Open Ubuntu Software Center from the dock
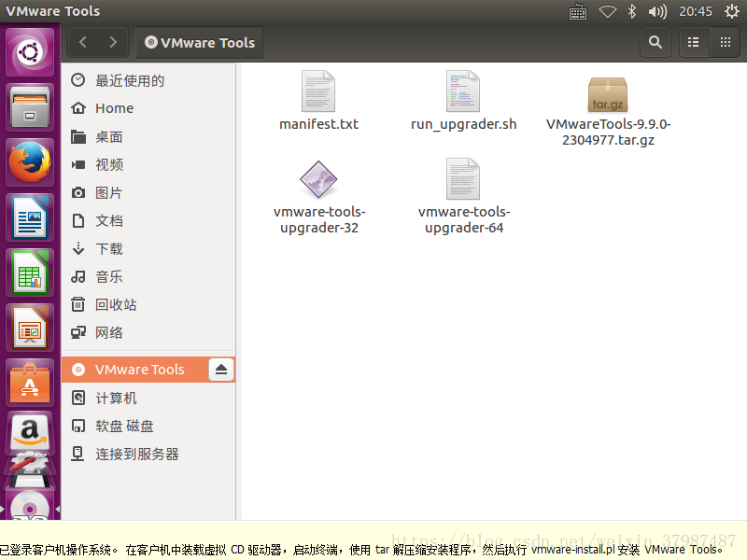747x560 pixels. click(x=30, y=383)
